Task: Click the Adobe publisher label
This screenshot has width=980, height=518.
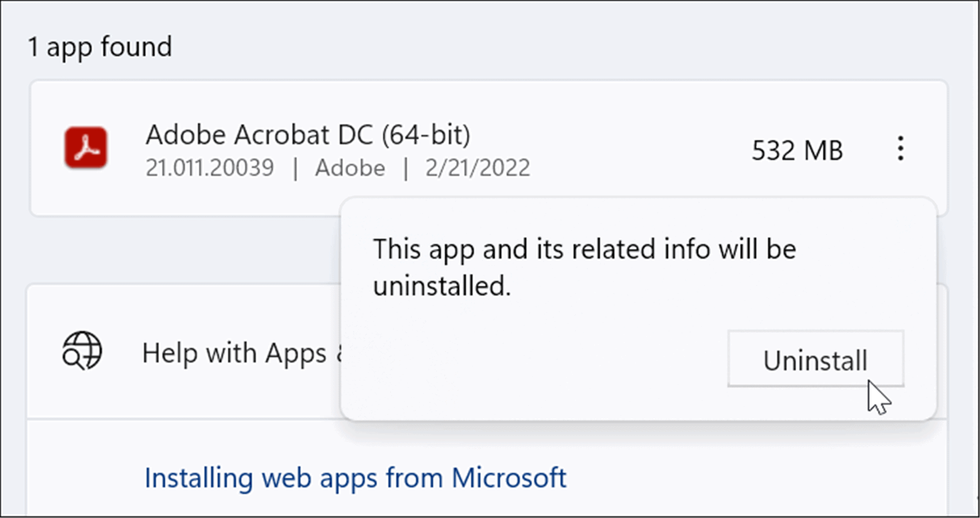Action: (350, 168)
